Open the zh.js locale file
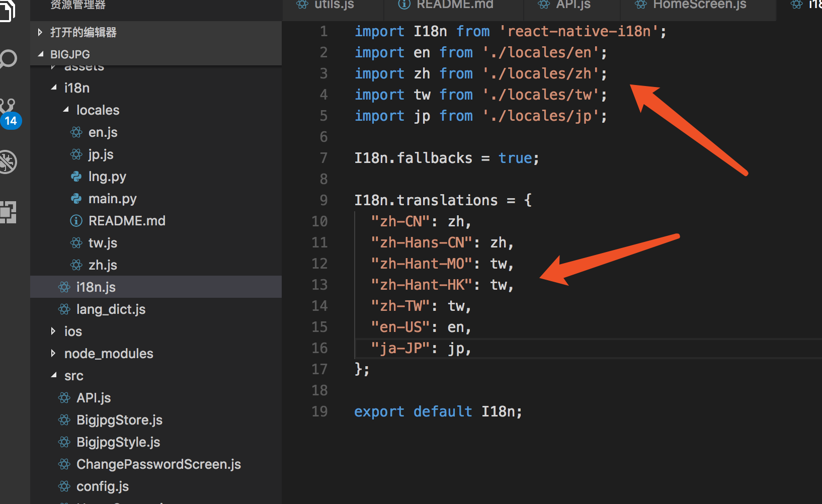 (103, 265)
